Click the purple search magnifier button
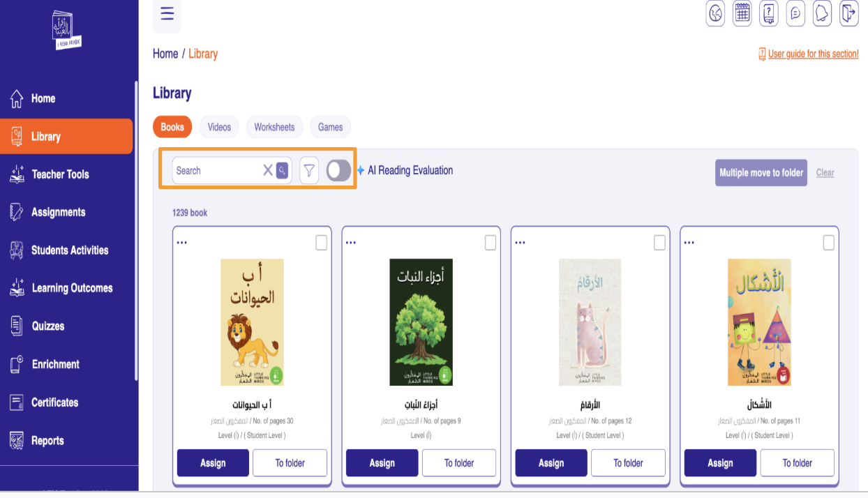Image resolution: width=868 pixels, height=498 pixels. pyautogui.click(x=282, y=170)
